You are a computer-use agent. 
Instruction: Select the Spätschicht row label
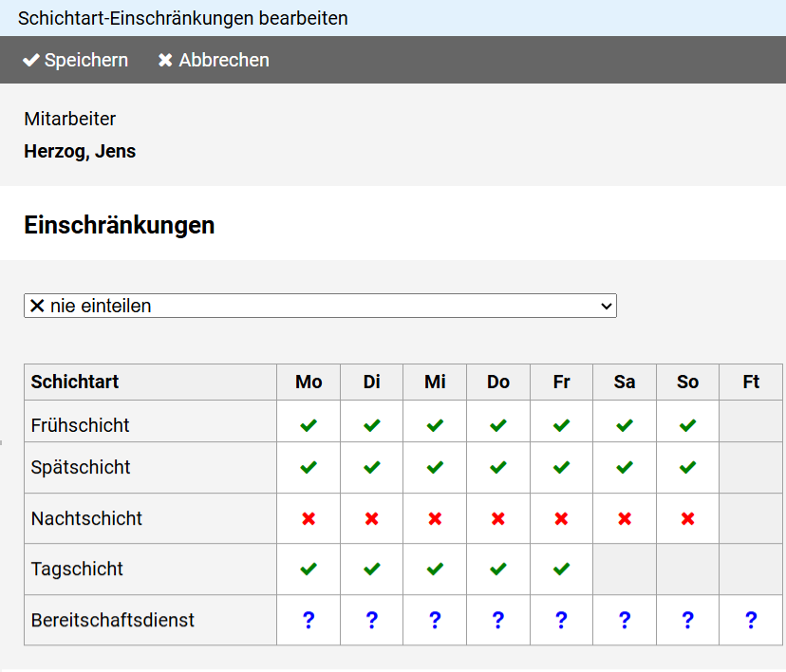[81, 467]
